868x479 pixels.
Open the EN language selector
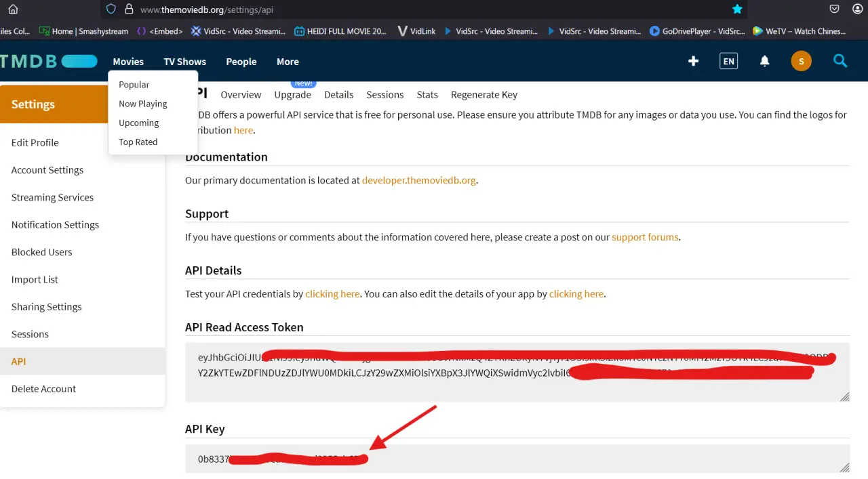(728, 62)
